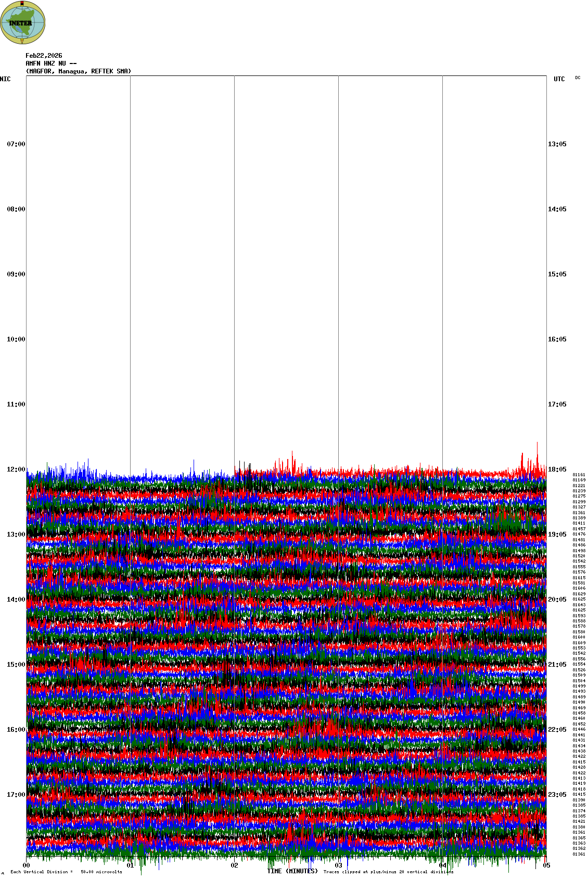588x879 pixels.
Task: Click the TIME (MINUTES) axis title
Action: pos(292,871)
